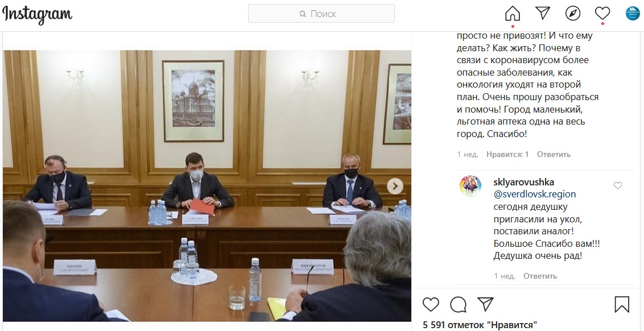
Task: Like the post with heart icon
Action: tap(431, 304)
